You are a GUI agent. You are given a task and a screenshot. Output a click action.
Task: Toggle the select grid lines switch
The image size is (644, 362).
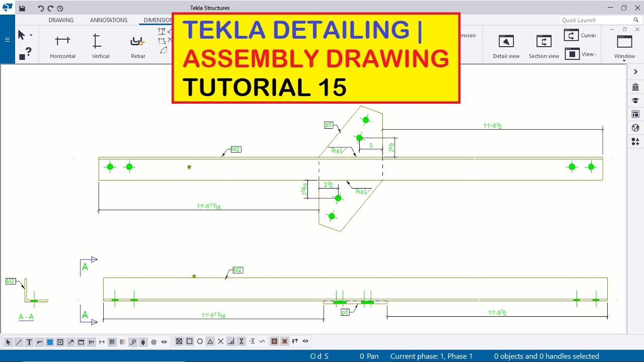(123, 342)
